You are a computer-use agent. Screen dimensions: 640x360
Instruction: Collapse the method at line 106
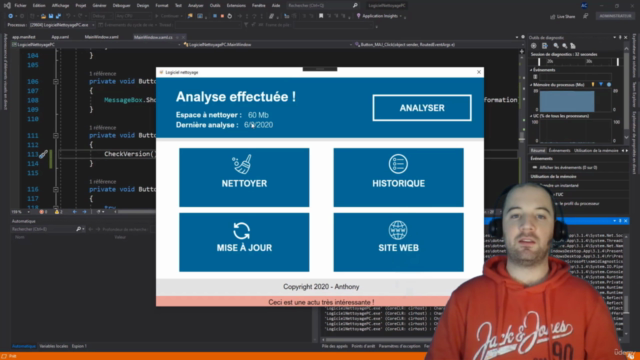click(56, 82)
